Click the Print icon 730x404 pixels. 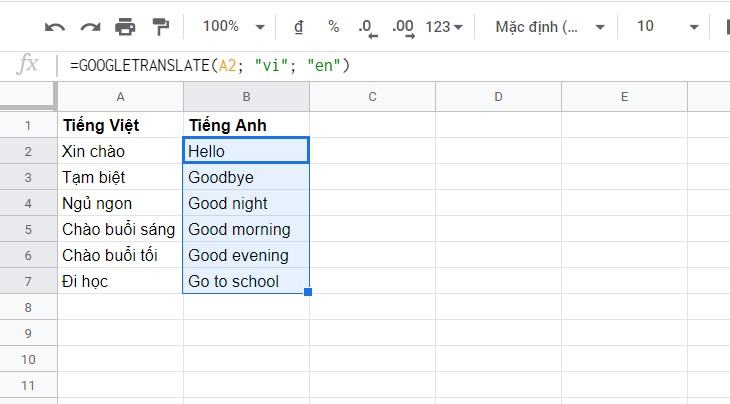[x=125, y=27]
